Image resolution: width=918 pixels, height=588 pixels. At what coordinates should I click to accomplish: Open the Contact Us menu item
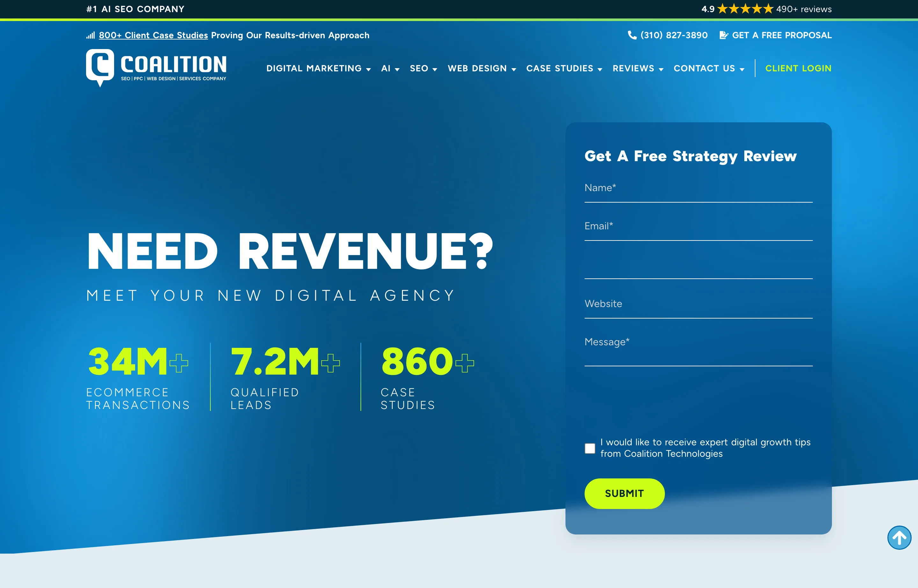point(704,68)
